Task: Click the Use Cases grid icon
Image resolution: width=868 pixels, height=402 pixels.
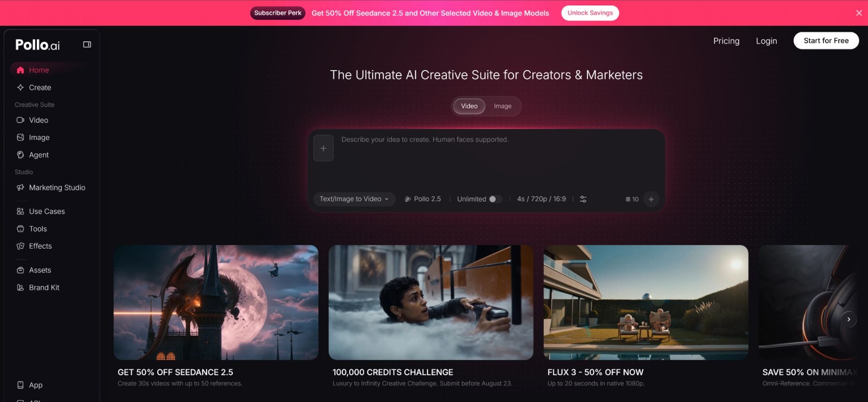Action: [x=20, y=211]
